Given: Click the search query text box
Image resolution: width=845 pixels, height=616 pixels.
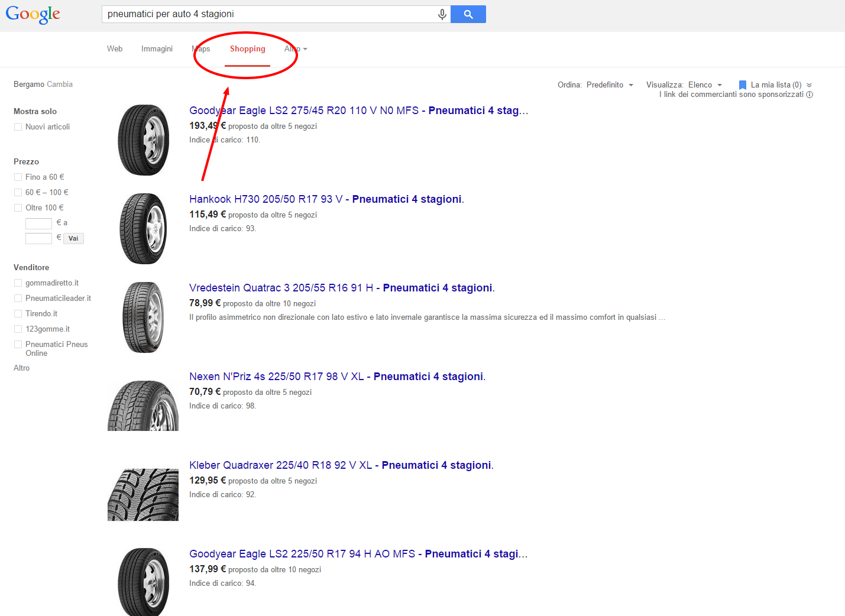Looking at the screenshot, I should click(x=269, y=14).
